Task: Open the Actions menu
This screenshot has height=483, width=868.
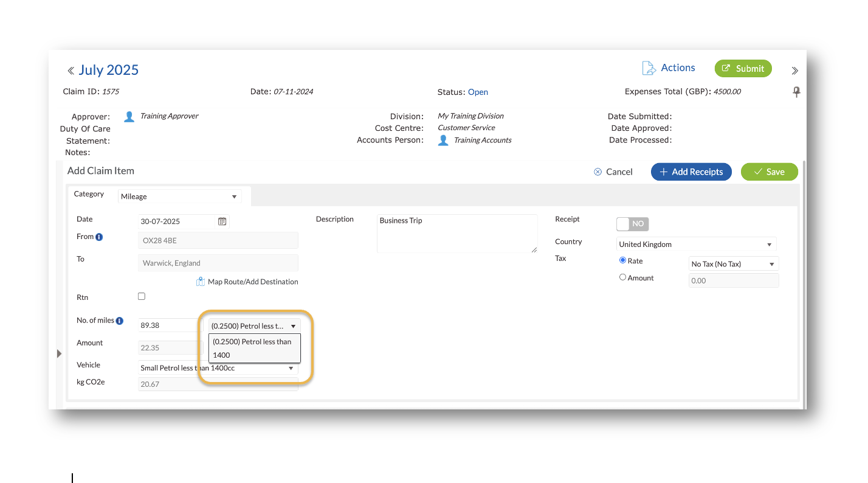Action: point(678,68)
